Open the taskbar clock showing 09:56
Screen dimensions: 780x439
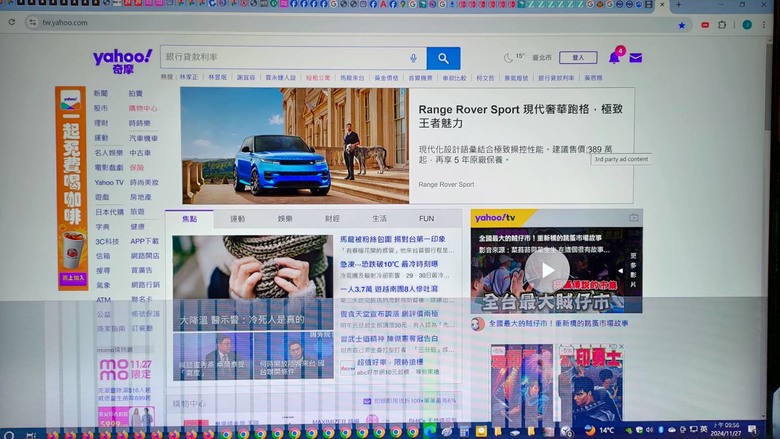point(726,430)
